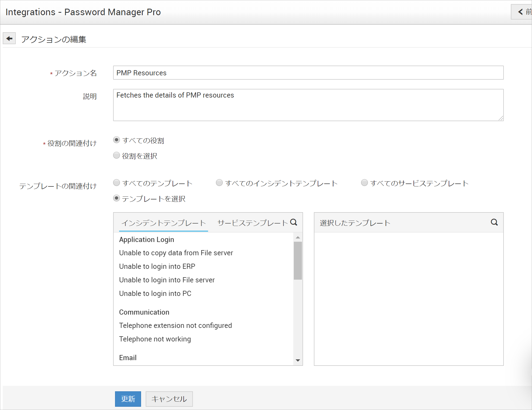Select the すべてのテンプレート radio option

pyautogui.click(x=116, y=183)
